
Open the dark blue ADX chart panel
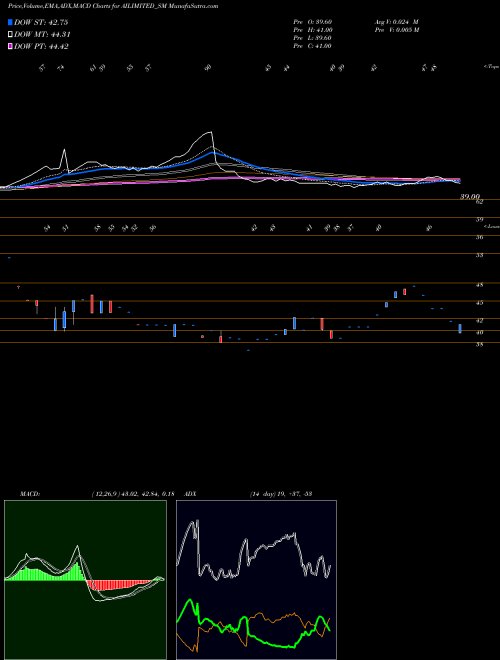(x=256, y=580)
